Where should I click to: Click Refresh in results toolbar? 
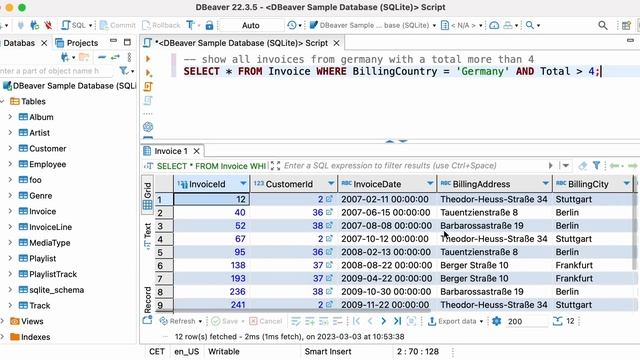coord(178,321)
